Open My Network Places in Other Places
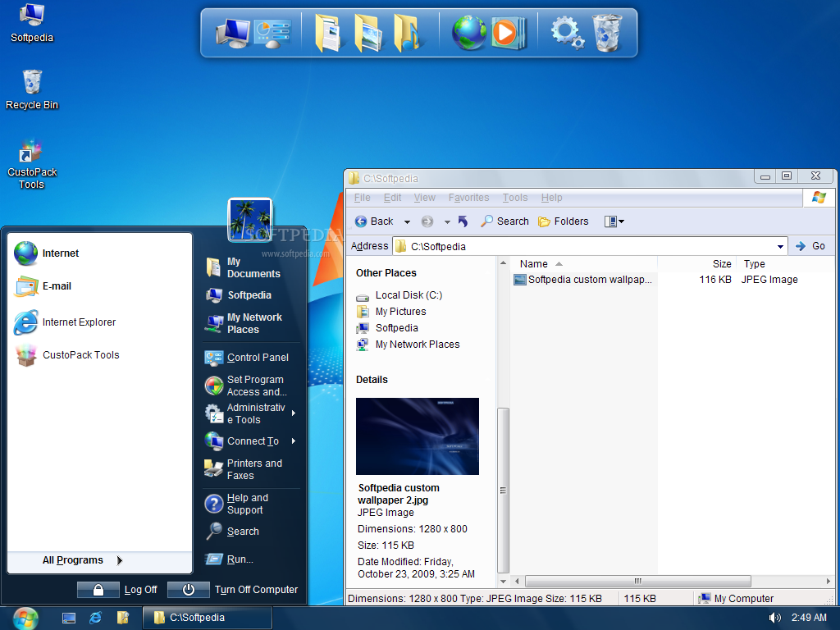 pyautogui.click(x=409, y=345)
